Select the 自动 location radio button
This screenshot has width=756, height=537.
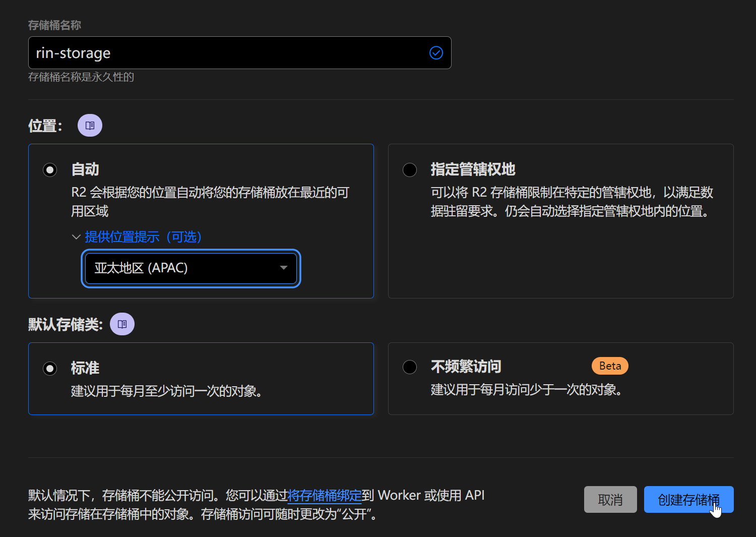tap(49, 170)
